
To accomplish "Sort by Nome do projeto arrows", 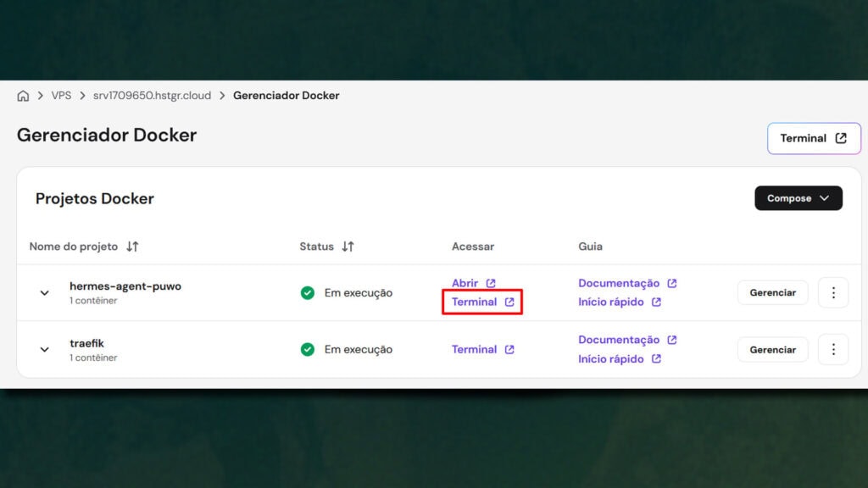I will 132,247.
